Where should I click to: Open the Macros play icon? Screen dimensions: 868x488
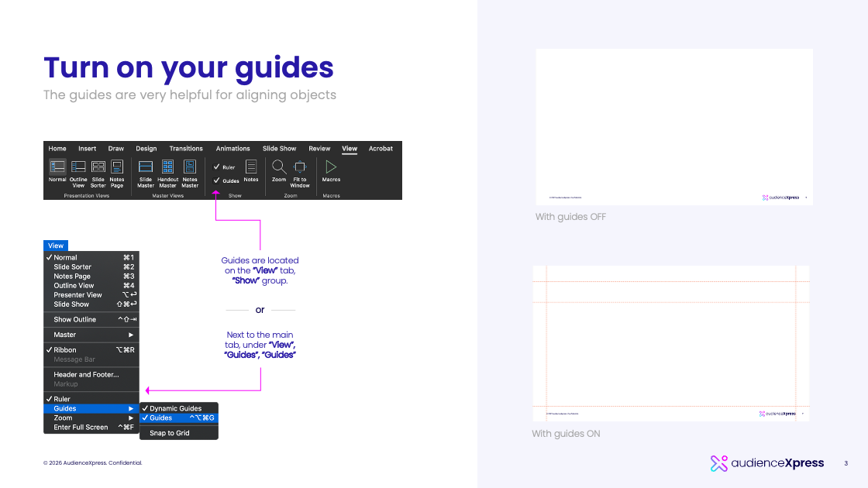coord(331,167)
